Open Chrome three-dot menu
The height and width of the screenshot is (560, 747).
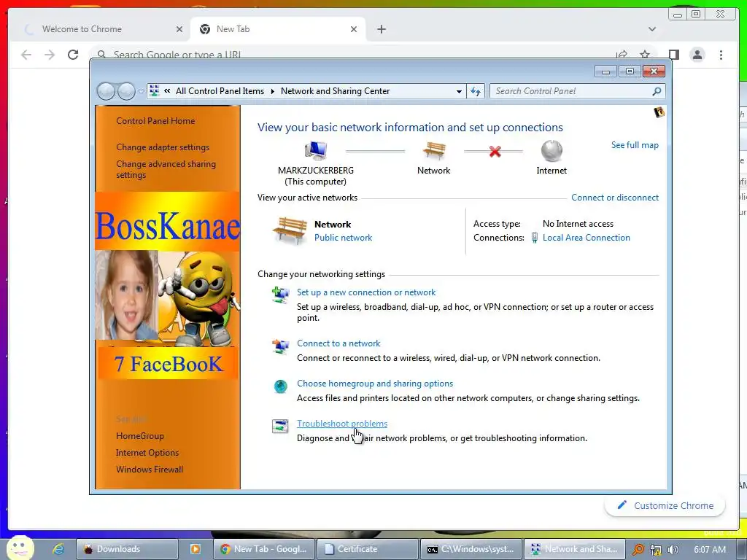tap(721, 55)
